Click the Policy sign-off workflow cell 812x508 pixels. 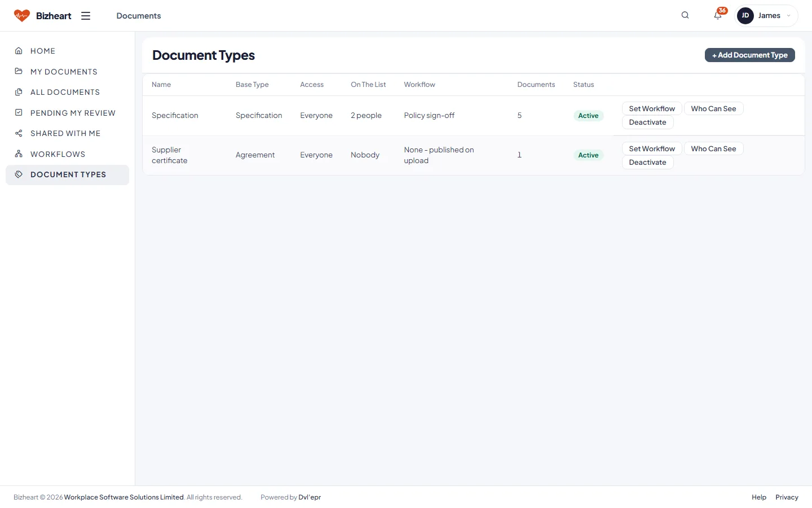click(429, 115)
